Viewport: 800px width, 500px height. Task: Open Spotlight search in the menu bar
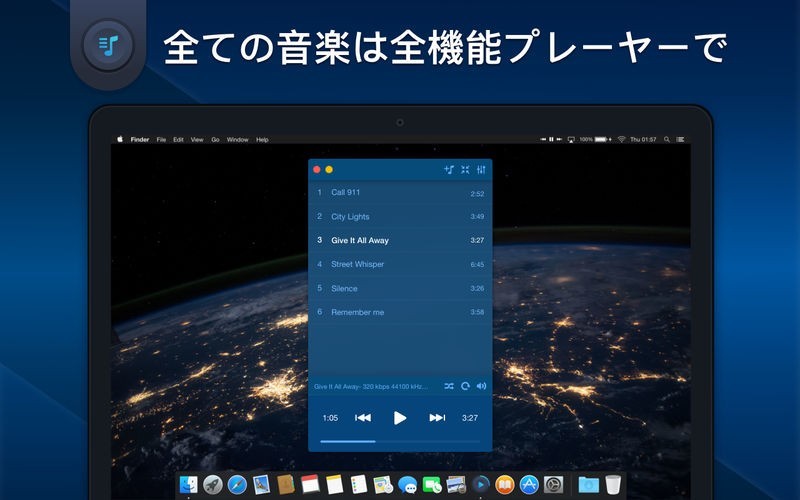tap(666, 139)
